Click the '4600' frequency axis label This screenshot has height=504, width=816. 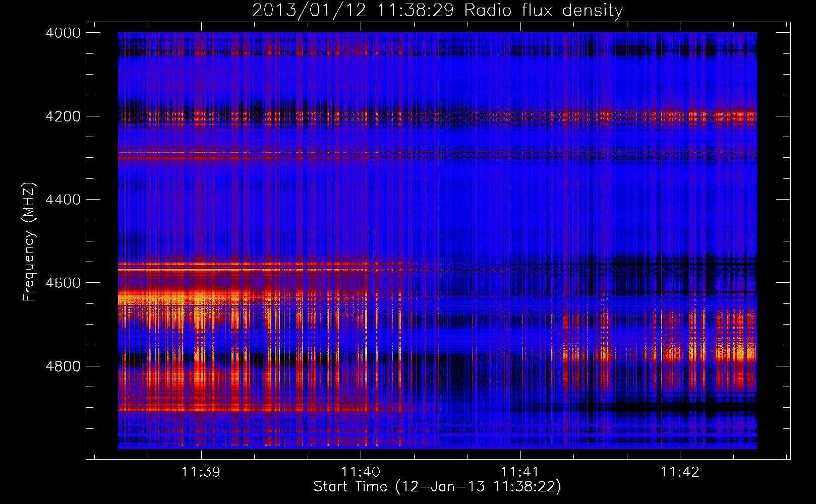[63, 283]
